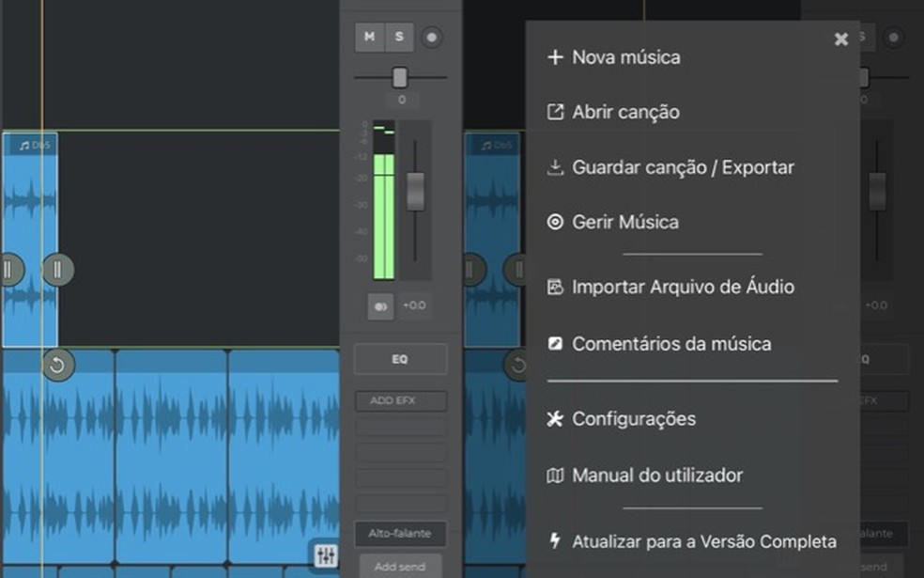Image resolution: width=924 pixels, height=578 pixels.
Task: Select the mixer faders icon on the audio clip
Action: [x=325, y=556]
